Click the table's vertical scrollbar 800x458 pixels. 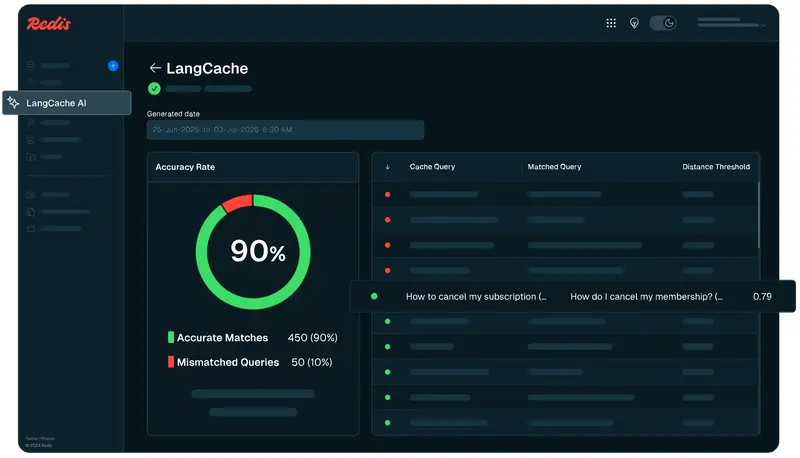click(759, 214)
